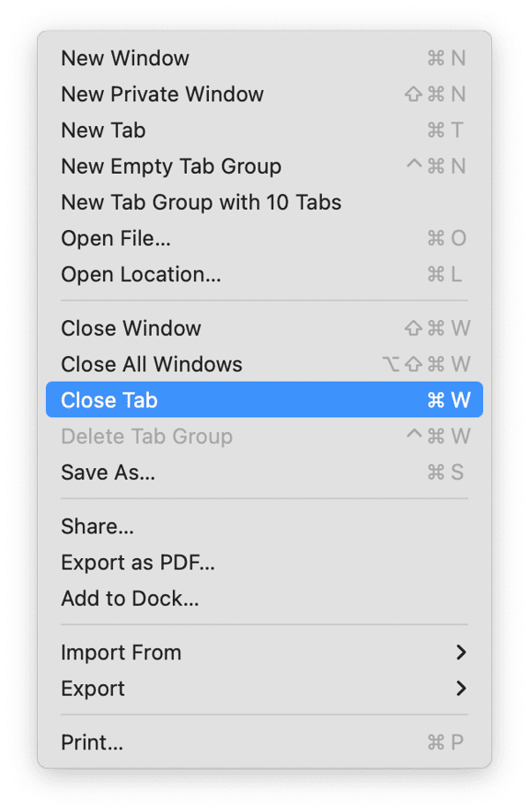Image resolution: width=529 pixels, height=812 pixels.
Task: Choose Print… from the menu
Action: 92,742
